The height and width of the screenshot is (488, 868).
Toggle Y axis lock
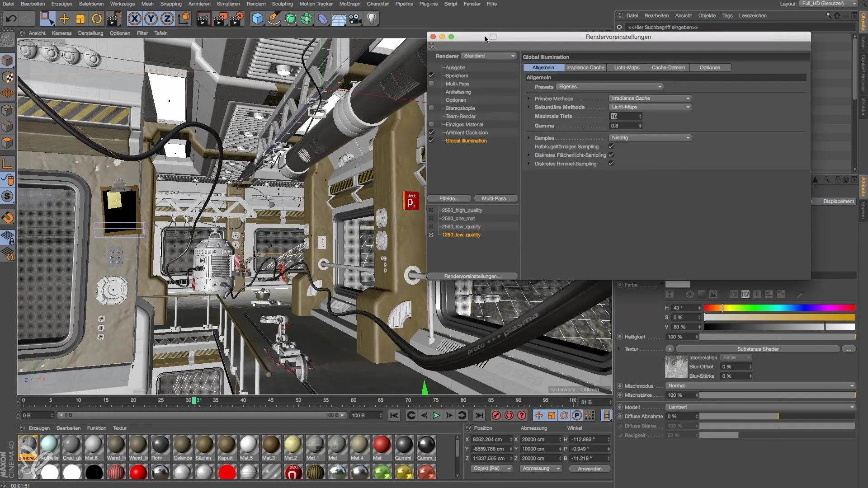coord(151,19)
